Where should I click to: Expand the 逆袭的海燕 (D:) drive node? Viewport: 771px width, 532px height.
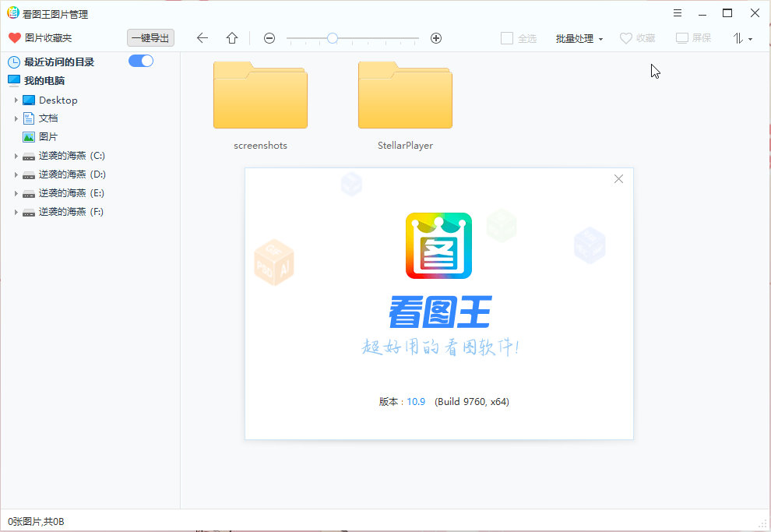click(16, 175)
